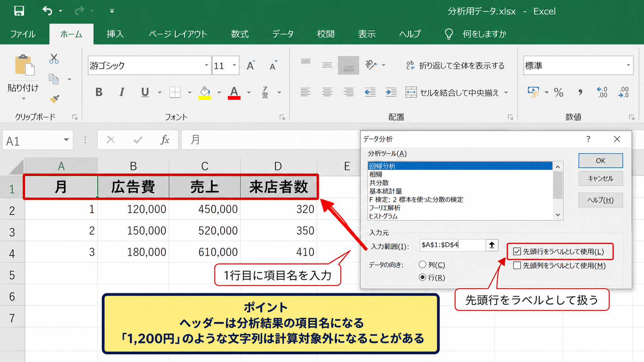Switch to the 校閲 tab

coord(325,34)
